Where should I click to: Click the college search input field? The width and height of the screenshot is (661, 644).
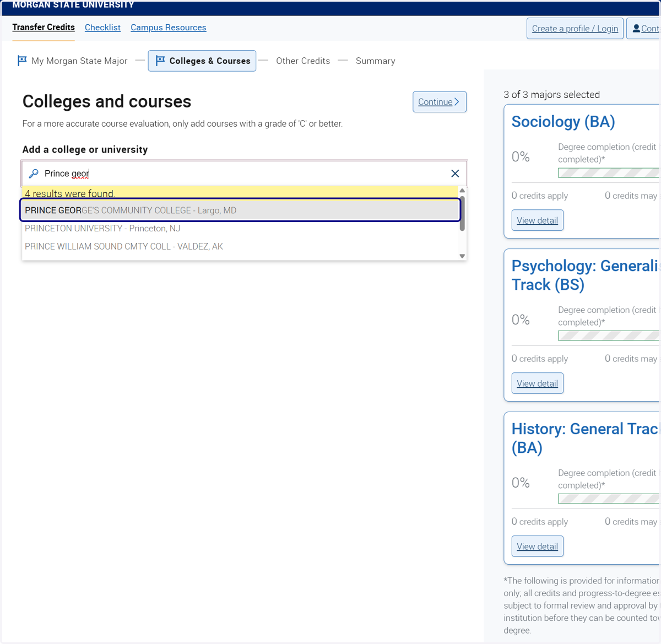click(x=245, y=174)
